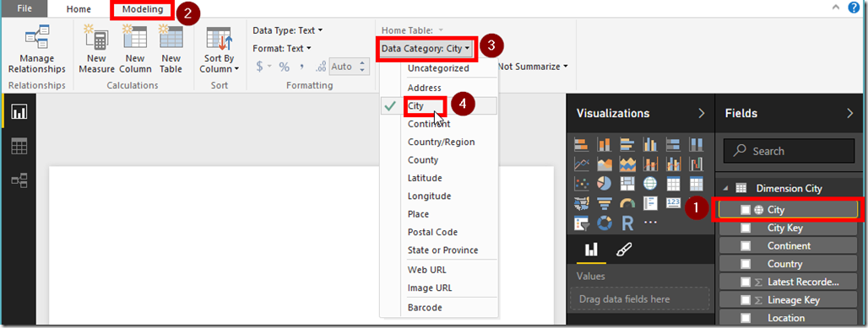Screen dimensions: 868x328
Task: Check the City field checkbox
Action: click(x=746, y=210)
